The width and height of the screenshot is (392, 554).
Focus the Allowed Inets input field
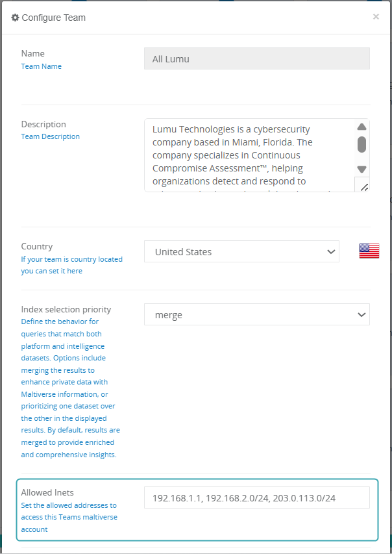[x=256, y=498]
